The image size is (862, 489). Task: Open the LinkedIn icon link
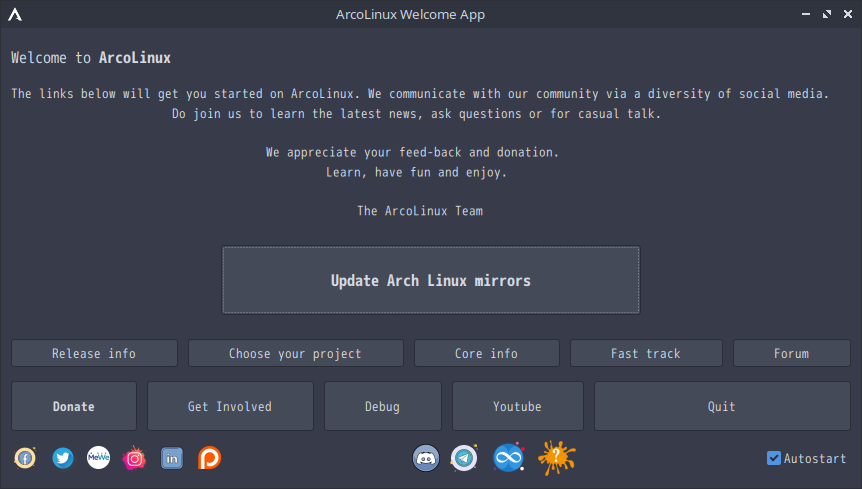(x=172, y=458)
